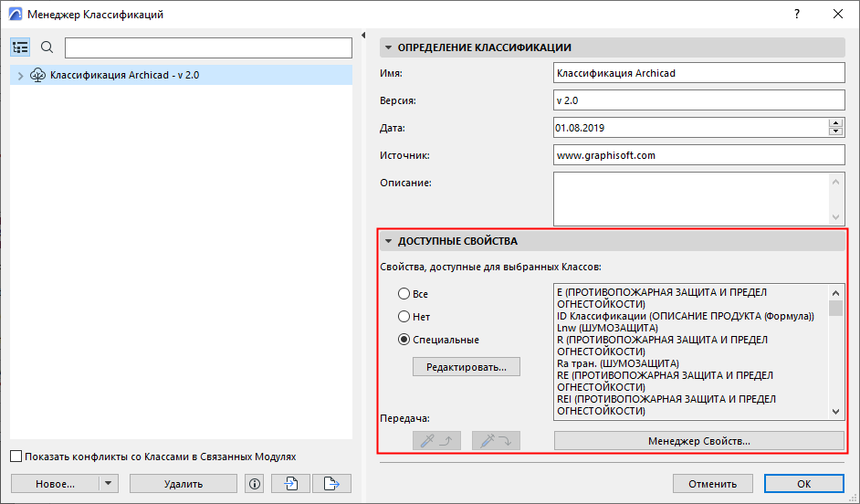Click the REI (ПРОТИВОПОЖАРНАЯ ЗАЩИТА) entry
Screen dimensions: 860x504
coord(666,404)
